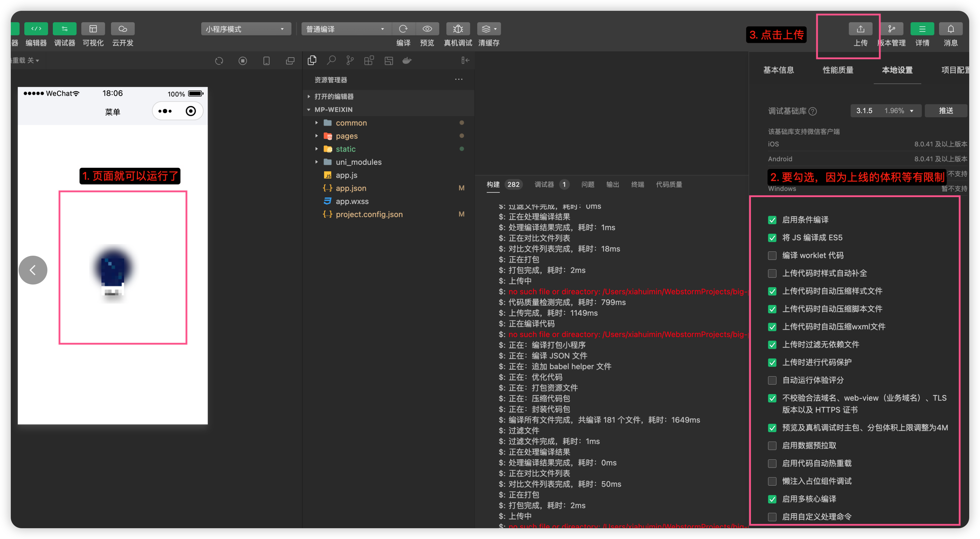Uncheck 将 JS 编译成 ES5
The width and height of the screenshot is (980, 539).
(x=772, y=238)
